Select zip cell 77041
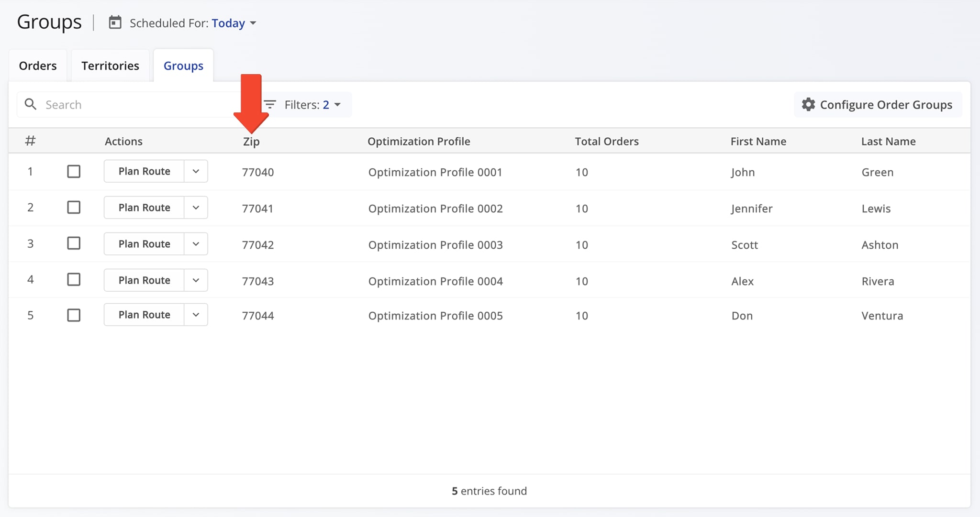 pyautogui.click(x=257, y=209)
